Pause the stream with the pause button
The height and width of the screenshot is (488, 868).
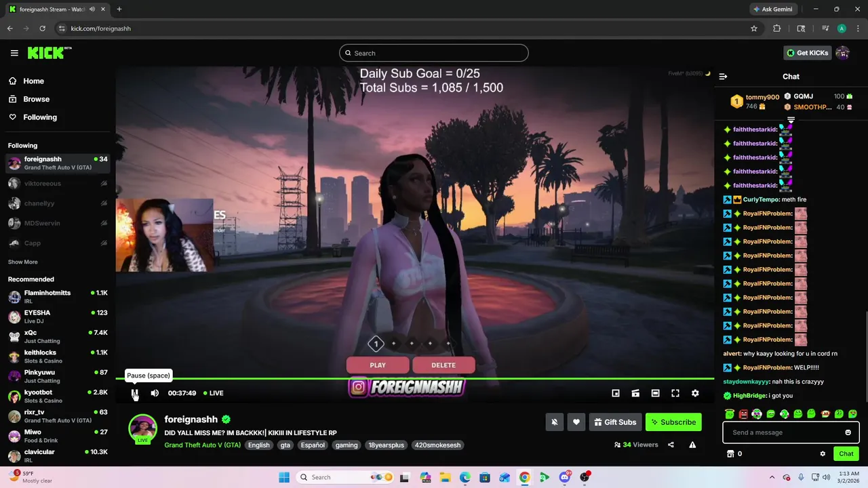[x=135, y=393]
